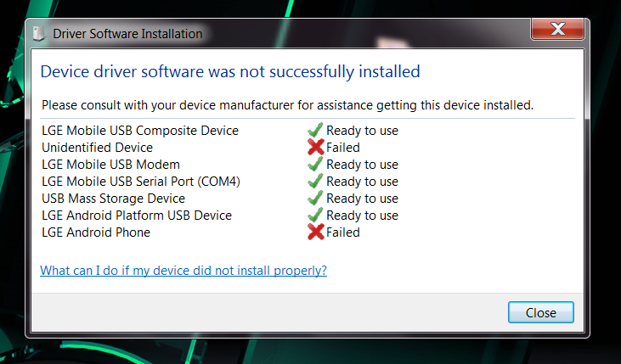
Task: Click the driver installation icon in the title bar
Action: (x=39, y=33)
